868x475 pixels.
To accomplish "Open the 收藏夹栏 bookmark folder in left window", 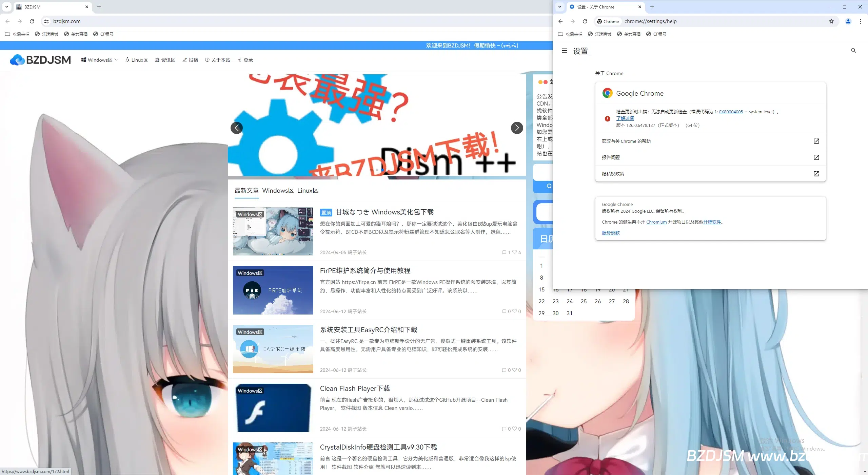I will 17,34.
